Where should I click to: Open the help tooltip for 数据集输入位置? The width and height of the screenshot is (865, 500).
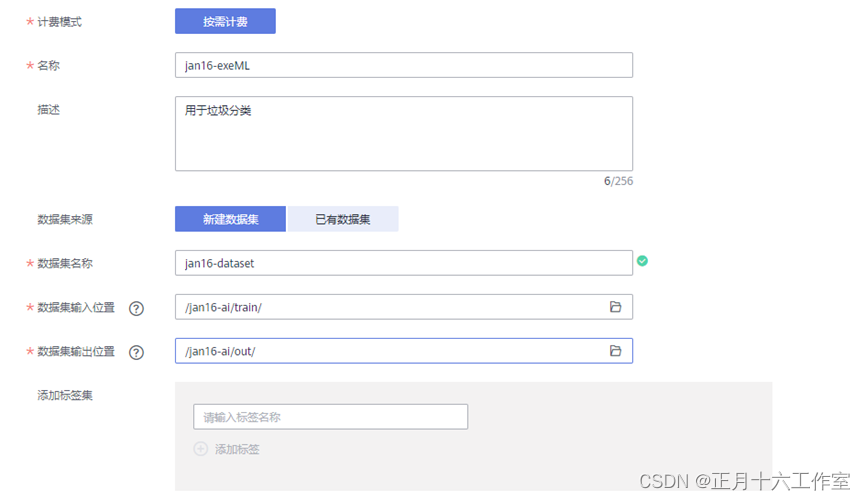(136, 308)
